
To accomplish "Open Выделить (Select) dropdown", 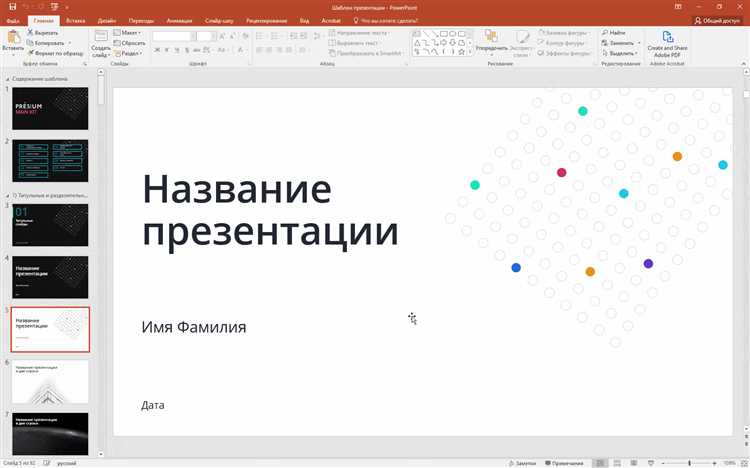I will pos(620,53).
